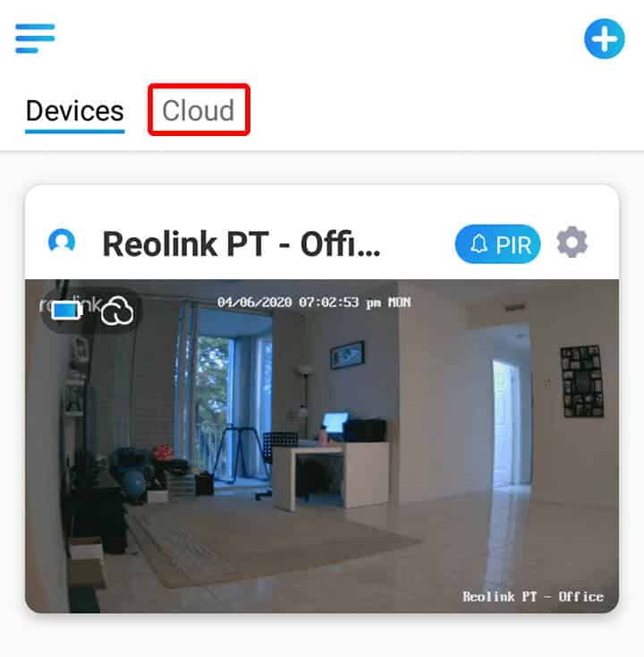Viewport: 644px width, 657px height.
Task: Tap the cloud storage icon on preview
Action: (x=118, y=311)
